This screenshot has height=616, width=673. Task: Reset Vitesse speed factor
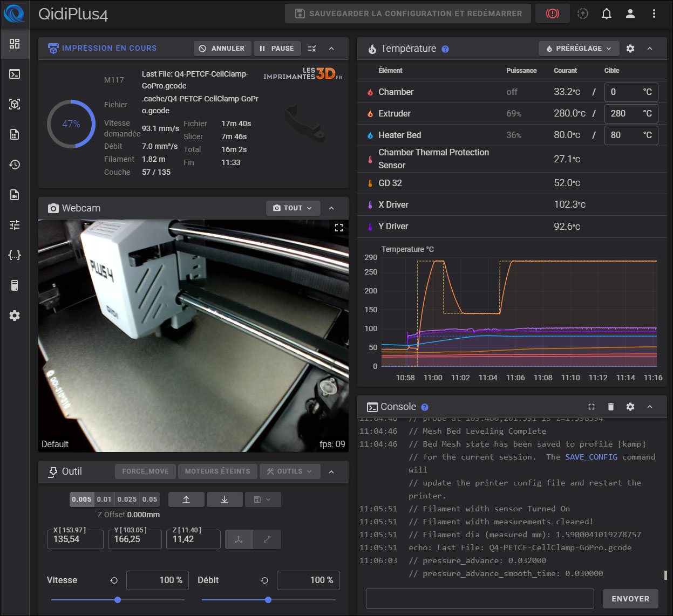pyautogui.click(x=114, y=580)
